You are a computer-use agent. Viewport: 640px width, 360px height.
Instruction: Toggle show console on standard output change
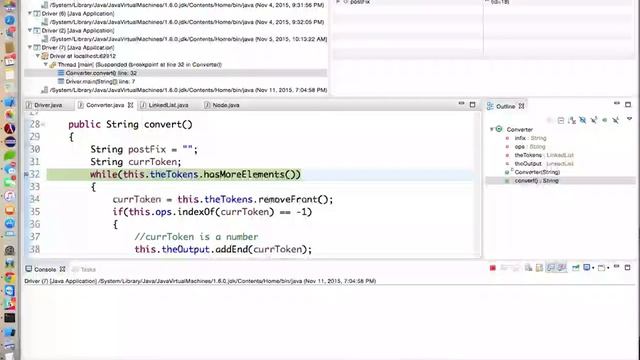pyautogui.click(x=551, y=268)
